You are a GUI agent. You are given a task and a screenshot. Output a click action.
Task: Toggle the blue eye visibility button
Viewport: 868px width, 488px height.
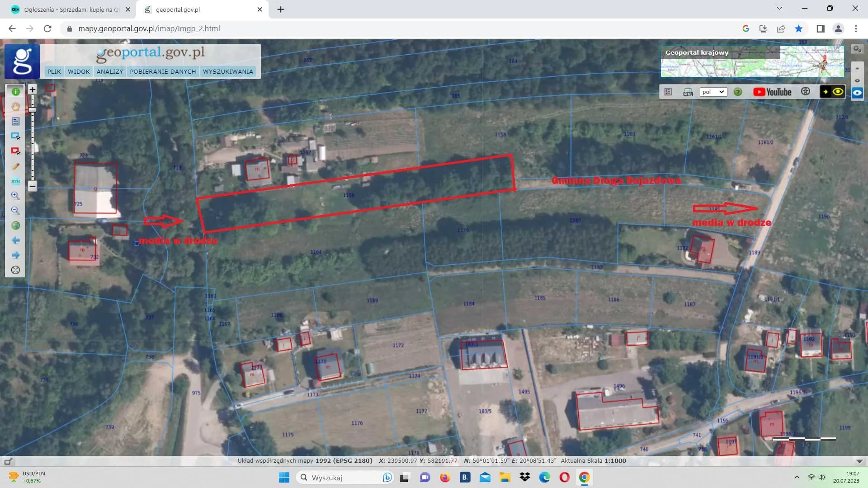[857, 93]
